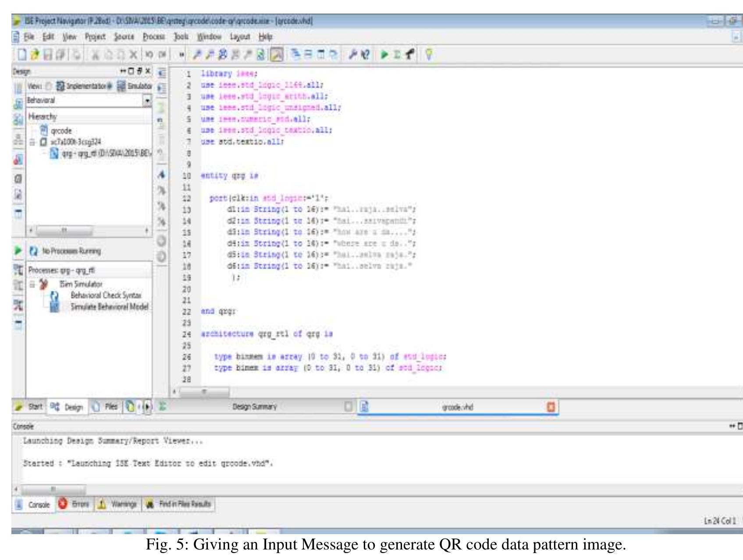Open the File menu
Image resolution: width=743 pixels, height=560 pixels.
point(28,37)
